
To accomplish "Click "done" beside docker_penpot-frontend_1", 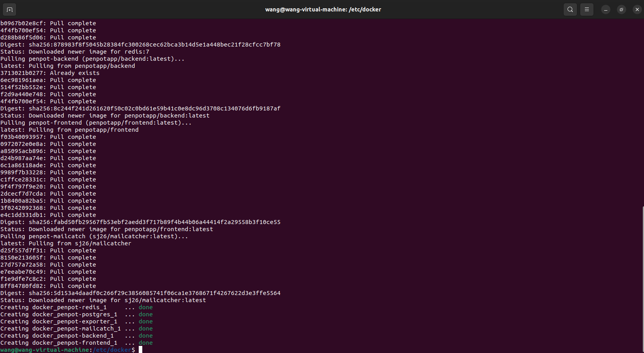I will tap(145, 343).
